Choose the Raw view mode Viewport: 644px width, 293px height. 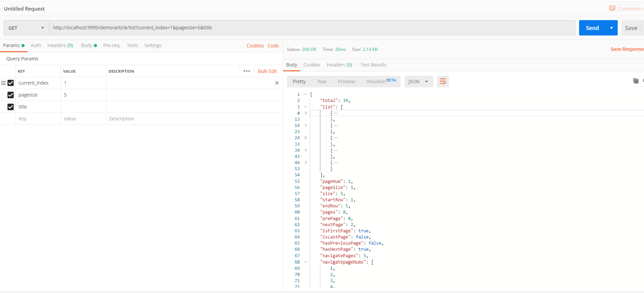tap(322, 82)
